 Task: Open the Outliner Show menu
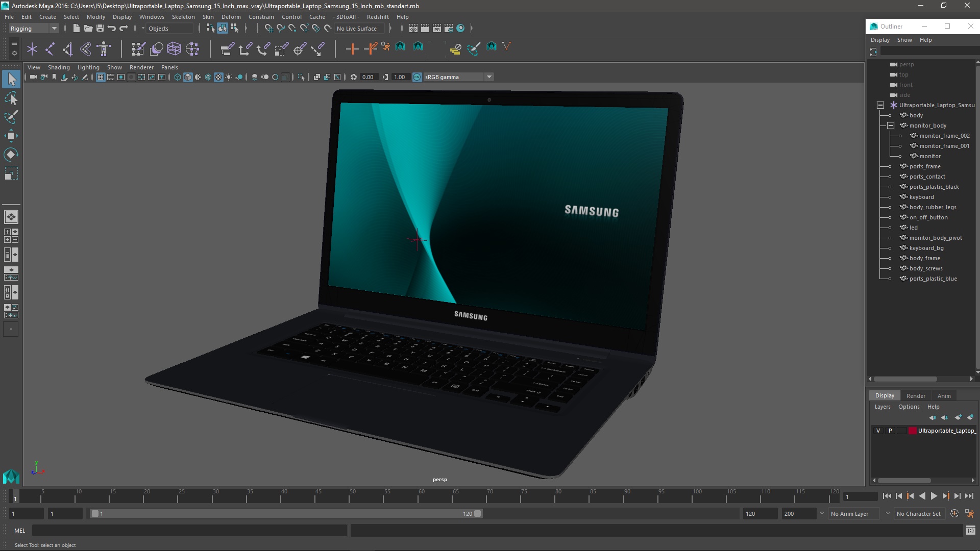point(904,40)
